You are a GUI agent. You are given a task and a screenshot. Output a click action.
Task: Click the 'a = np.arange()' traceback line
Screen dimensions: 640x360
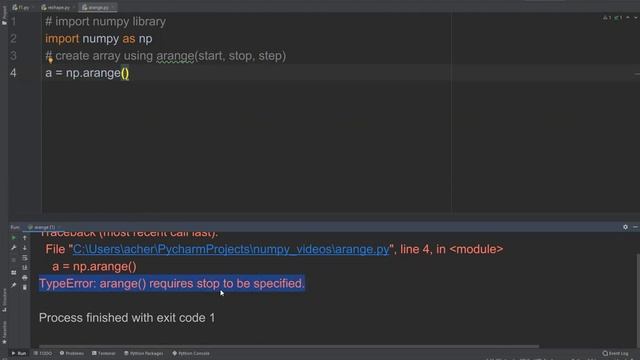coord(94,267)
